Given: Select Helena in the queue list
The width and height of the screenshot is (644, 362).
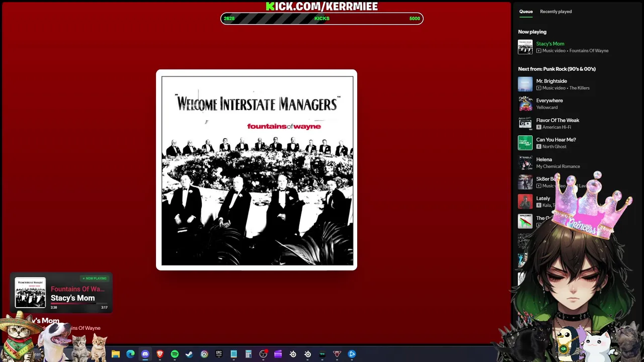Looking at the screenshot, I should (544, 159).
